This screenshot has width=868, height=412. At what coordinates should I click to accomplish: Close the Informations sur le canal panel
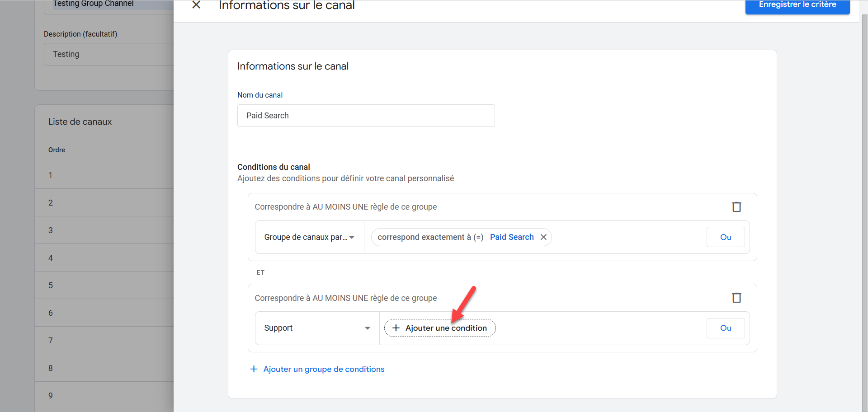click(x=196, y=5)
